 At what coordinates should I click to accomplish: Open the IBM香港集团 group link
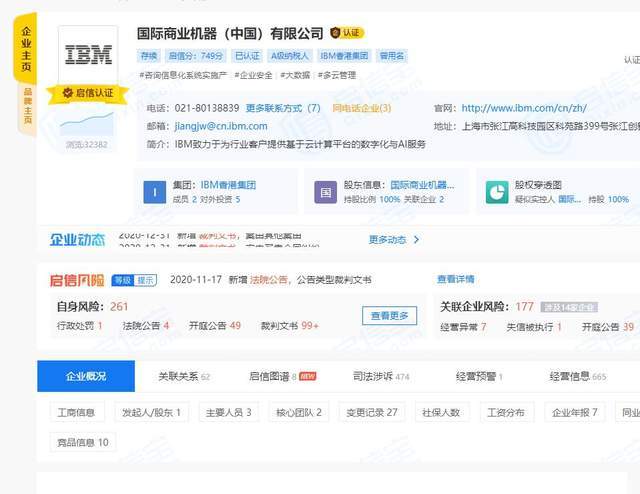(228, 185)
